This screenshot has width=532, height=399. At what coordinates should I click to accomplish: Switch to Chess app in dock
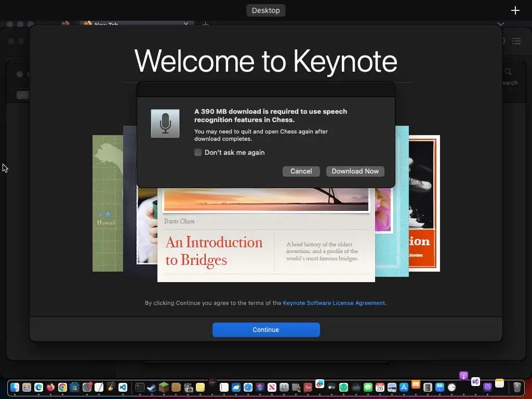click(296, 387)
